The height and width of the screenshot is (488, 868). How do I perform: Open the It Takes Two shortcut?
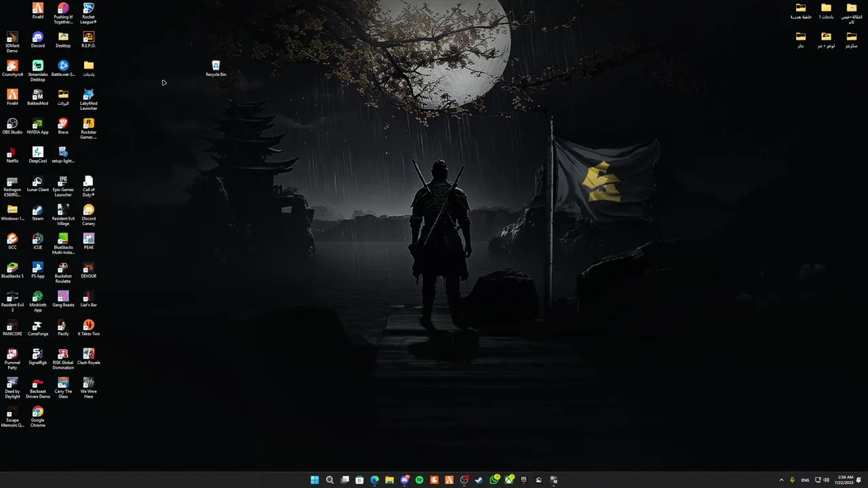coord(88,328)
